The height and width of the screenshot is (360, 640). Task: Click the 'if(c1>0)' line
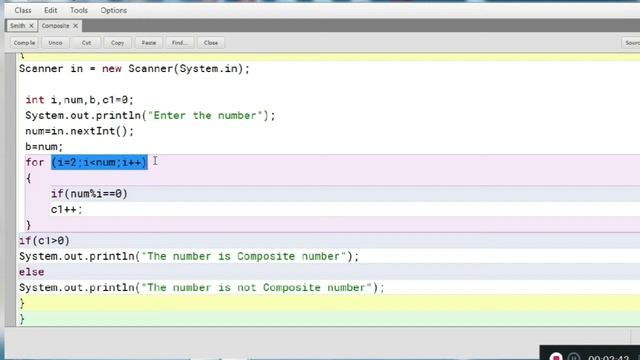pos(44,241)
